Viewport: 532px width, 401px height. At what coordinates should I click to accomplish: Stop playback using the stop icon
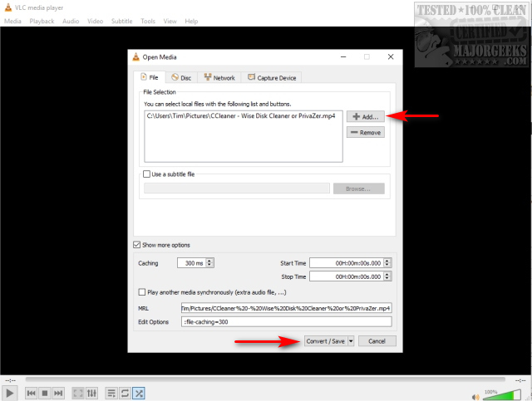click(44, 394)
